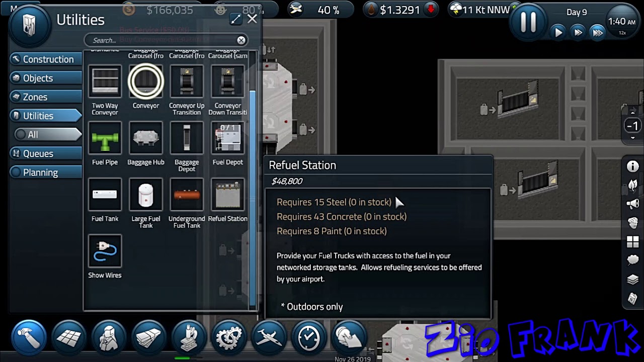The image size is (644, 362).
Task: Switch to the Queues category
Action: pos(45,153)
